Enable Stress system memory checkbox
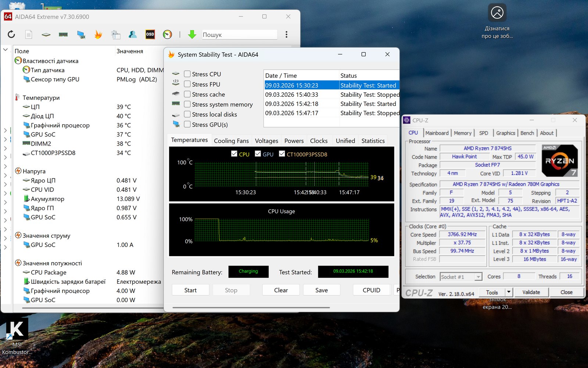The height and width of the screenshot is (368, 588). coord(187,105)
